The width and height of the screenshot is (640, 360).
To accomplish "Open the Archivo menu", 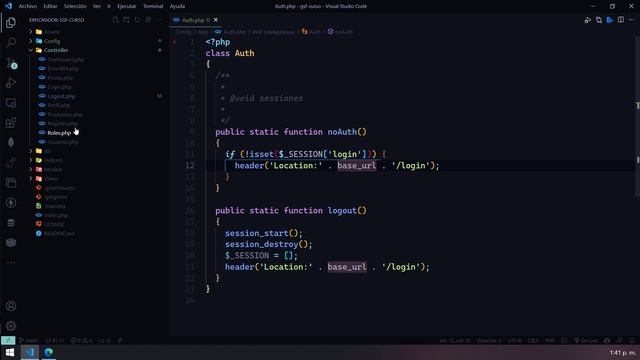I will click(28, 6).
